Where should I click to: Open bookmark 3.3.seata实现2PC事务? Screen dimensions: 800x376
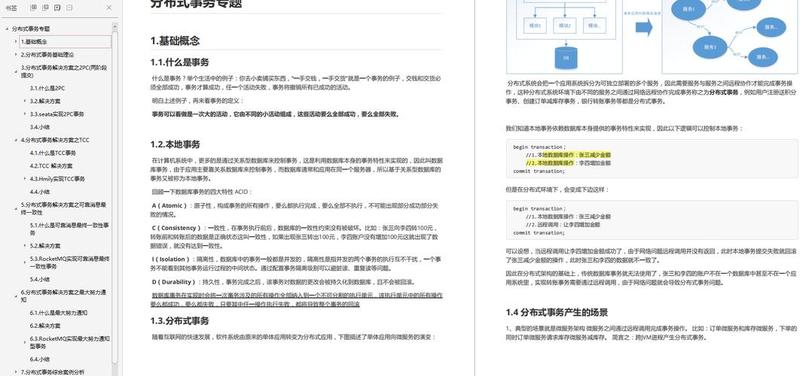pos(57,114)
